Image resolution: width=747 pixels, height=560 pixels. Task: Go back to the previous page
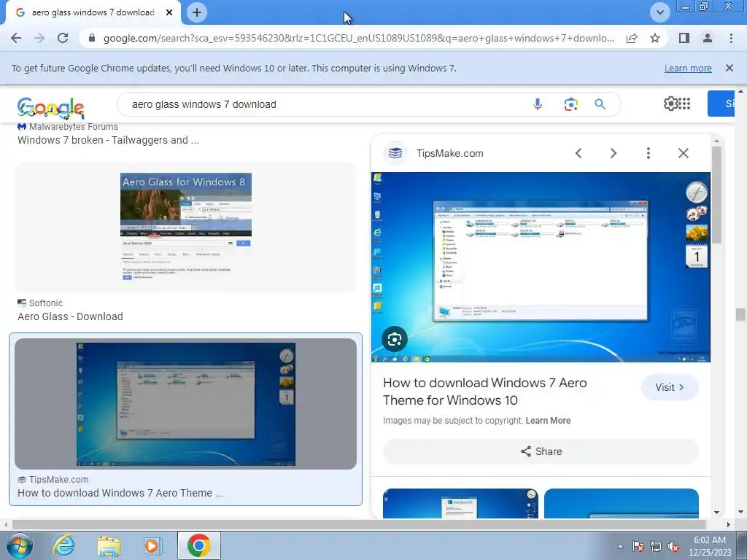[x=16, y=38]
